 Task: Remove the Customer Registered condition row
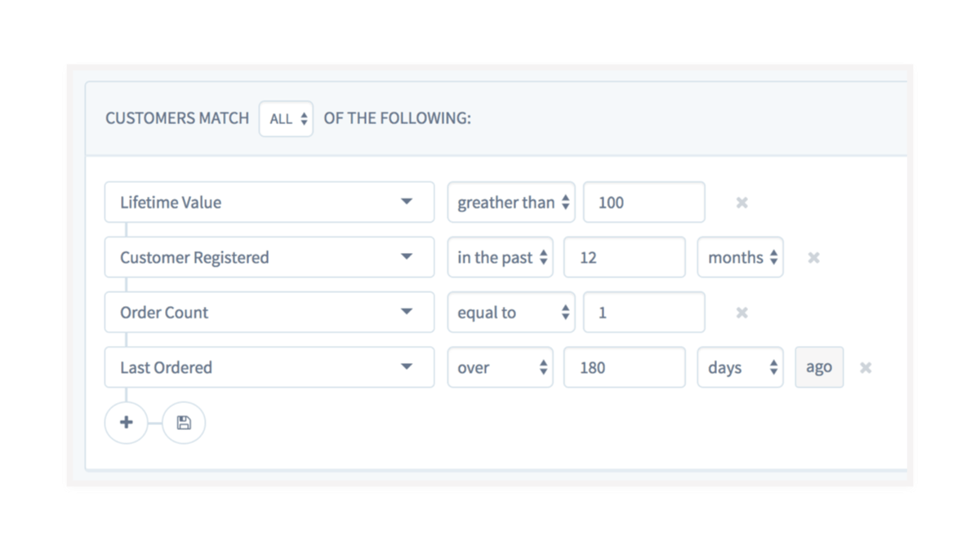pyautogui.click(x=813, y=258)
